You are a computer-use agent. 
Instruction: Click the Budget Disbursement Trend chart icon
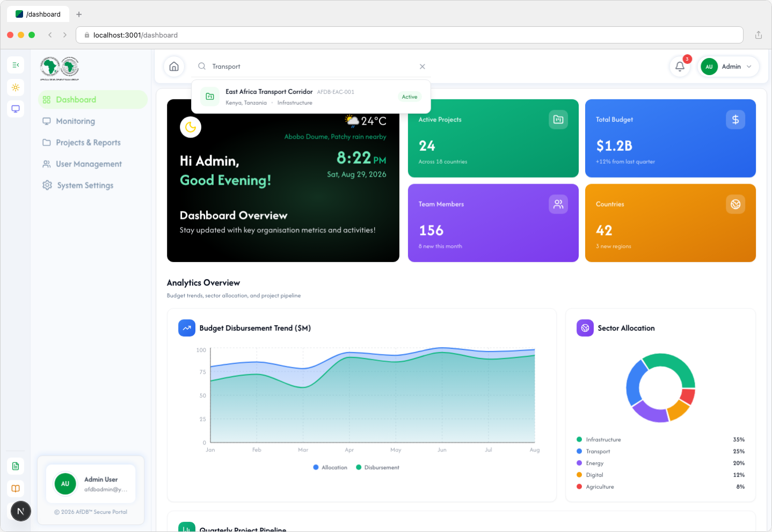click(x=187, y=328)
